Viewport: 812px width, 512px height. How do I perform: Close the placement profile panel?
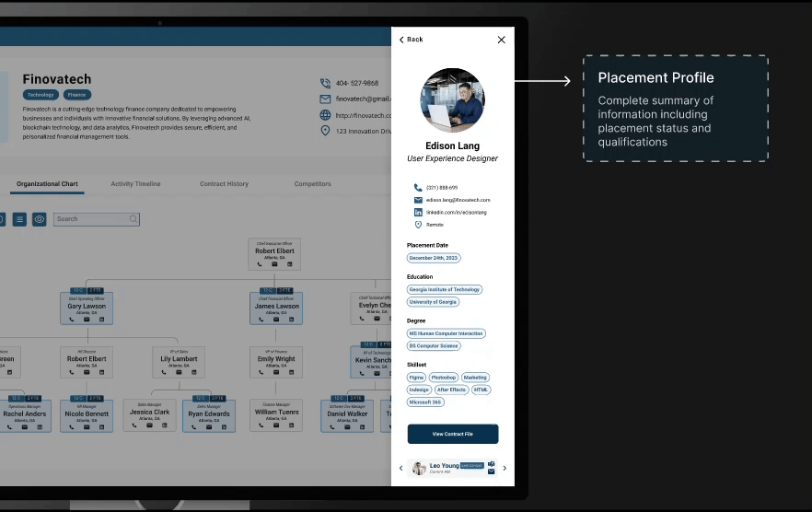click(501, 40)
